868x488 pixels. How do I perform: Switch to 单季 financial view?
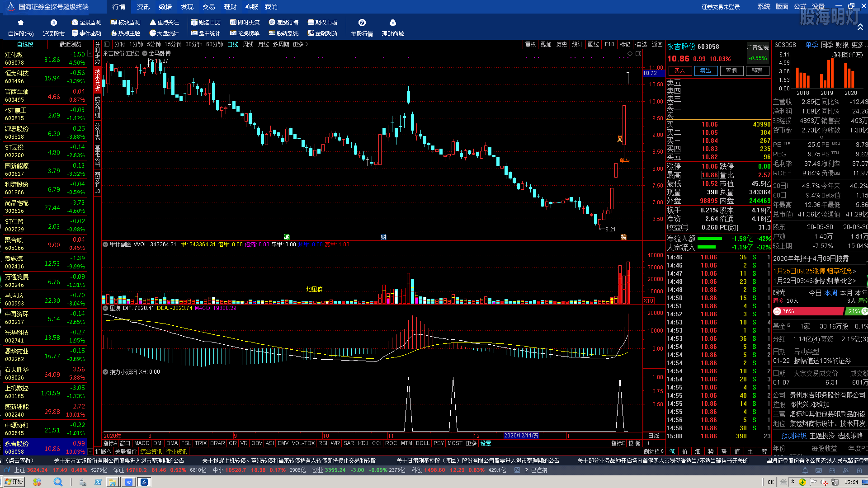coord(811,45)
